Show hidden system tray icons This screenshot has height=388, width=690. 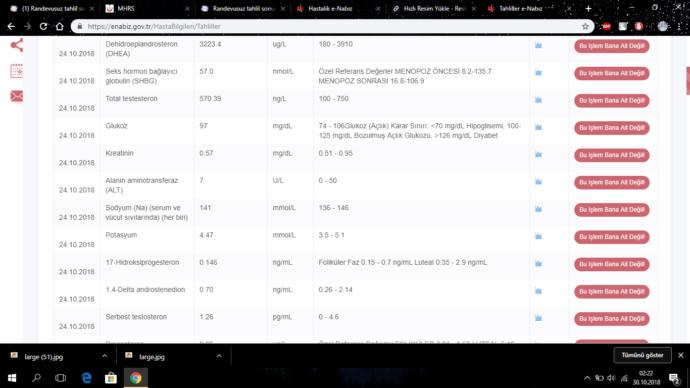[587, 378]
